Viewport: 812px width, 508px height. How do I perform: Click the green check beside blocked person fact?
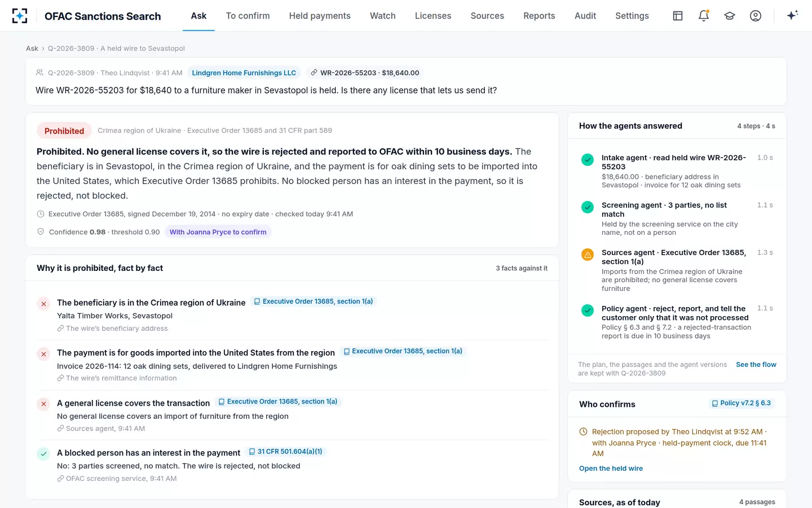pos(43,454)
